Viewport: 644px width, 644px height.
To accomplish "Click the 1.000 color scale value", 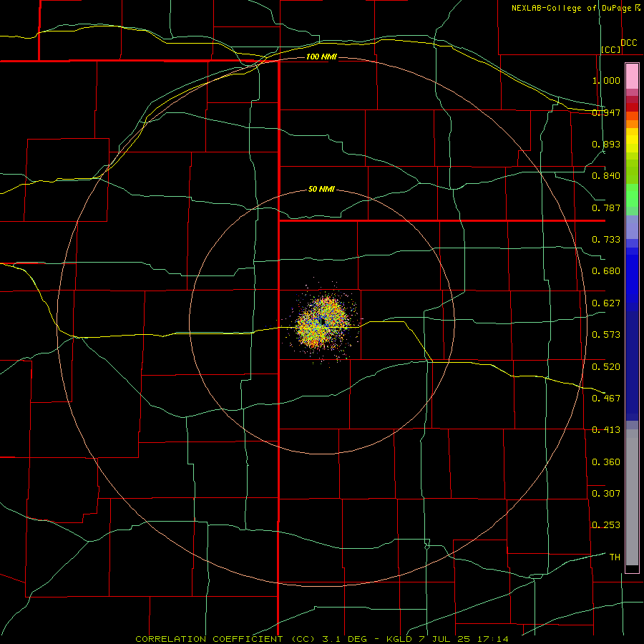I will tap(606, 80).
